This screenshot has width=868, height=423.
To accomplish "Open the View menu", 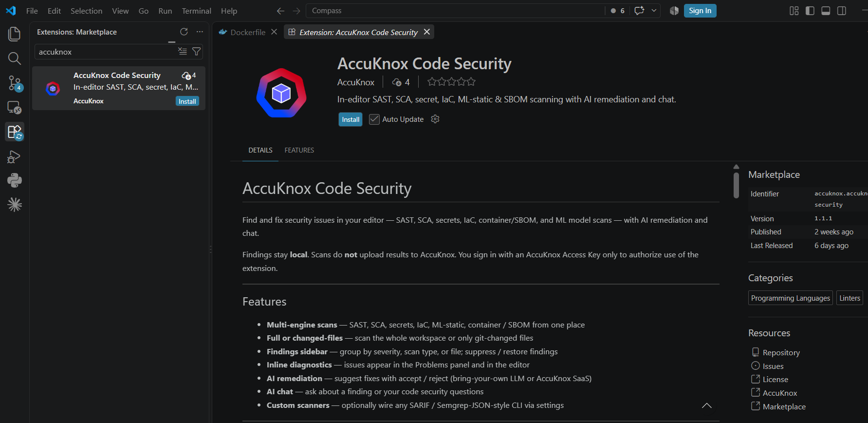I will tap(120, 11).
